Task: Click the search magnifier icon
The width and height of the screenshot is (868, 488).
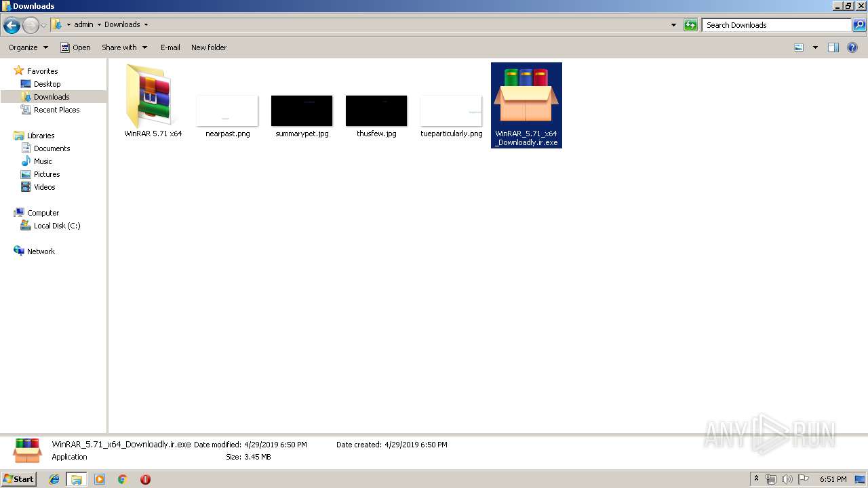Action: [859, 25]
